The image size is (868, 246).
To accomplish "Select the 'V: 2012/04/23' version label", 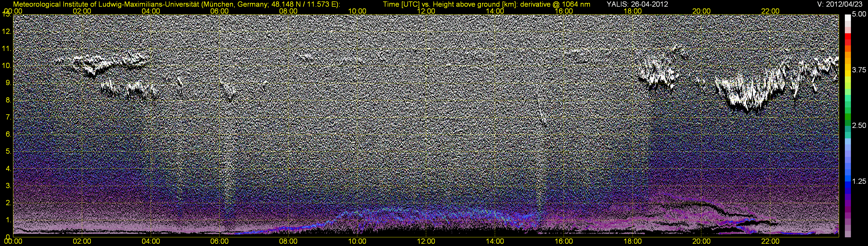I will point(840,4).
